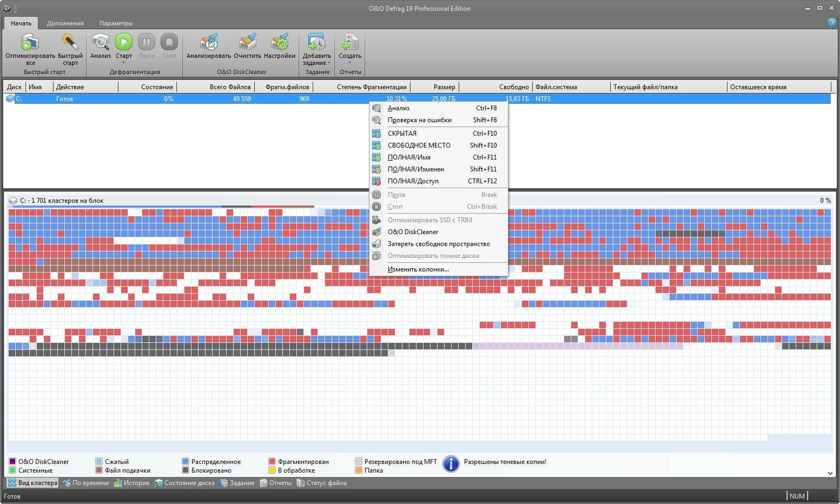840x504 pixels.
Task: Click the Стоп ribbon button
Action: coord(169,42)
